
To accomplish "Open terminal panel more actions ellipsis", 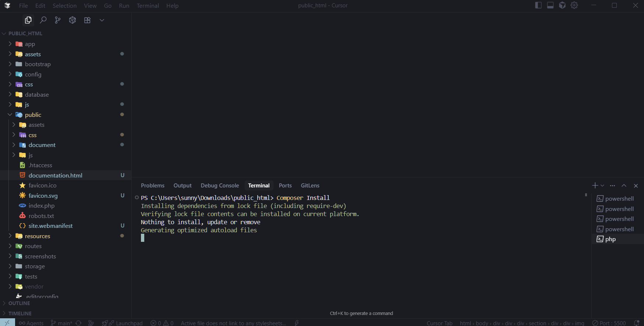I will 612,186.
